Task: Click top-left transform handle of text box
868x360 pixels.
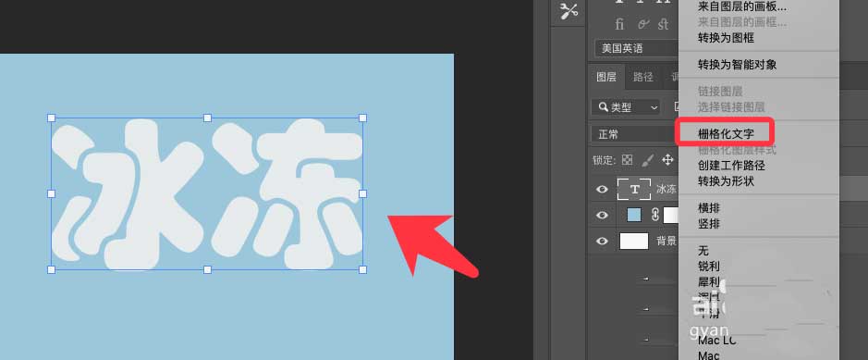Action: click(x=52, y=118)
